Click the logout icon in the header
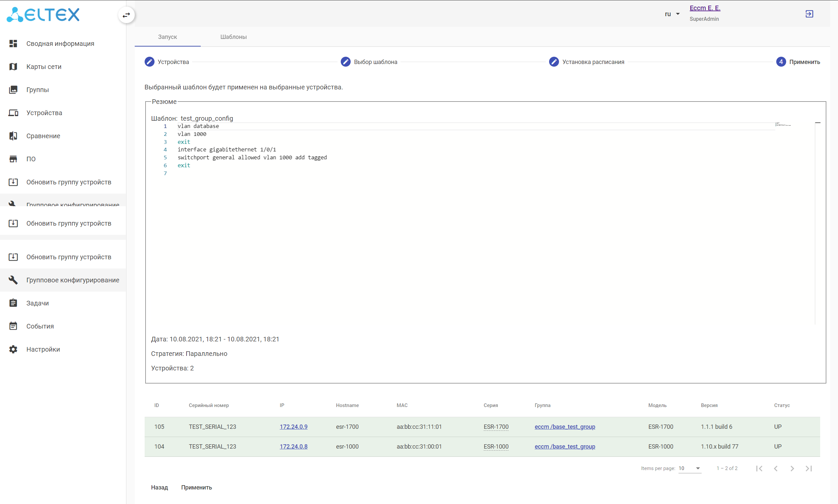Viewport: 838px width, 504px height. (x=809, y=14)
